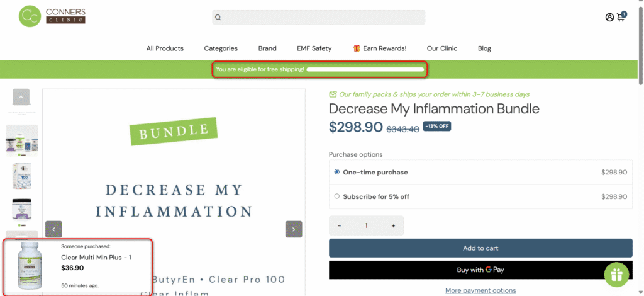Decrease quantity with minus button
The image size is (644, 296).
[340, 225]
